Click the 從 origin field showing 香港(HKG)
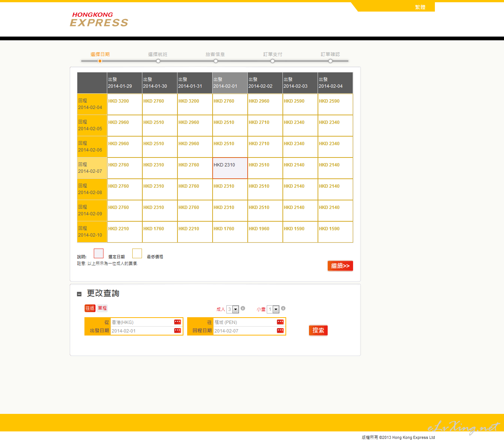This screenshot has width=504, height=440. [x=146, y=322]
